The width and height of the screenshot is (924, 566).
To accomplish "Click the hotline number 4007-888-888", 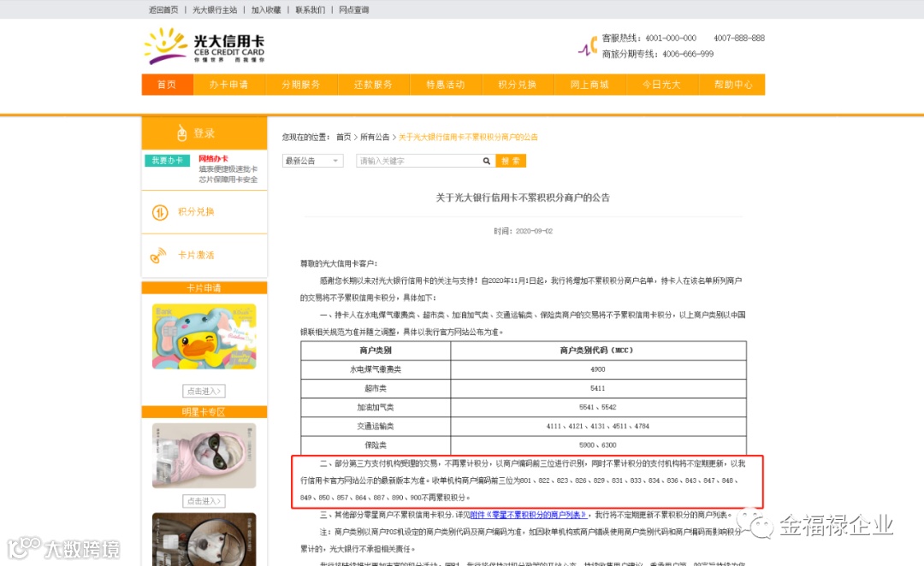I will (x=739, y=38).
